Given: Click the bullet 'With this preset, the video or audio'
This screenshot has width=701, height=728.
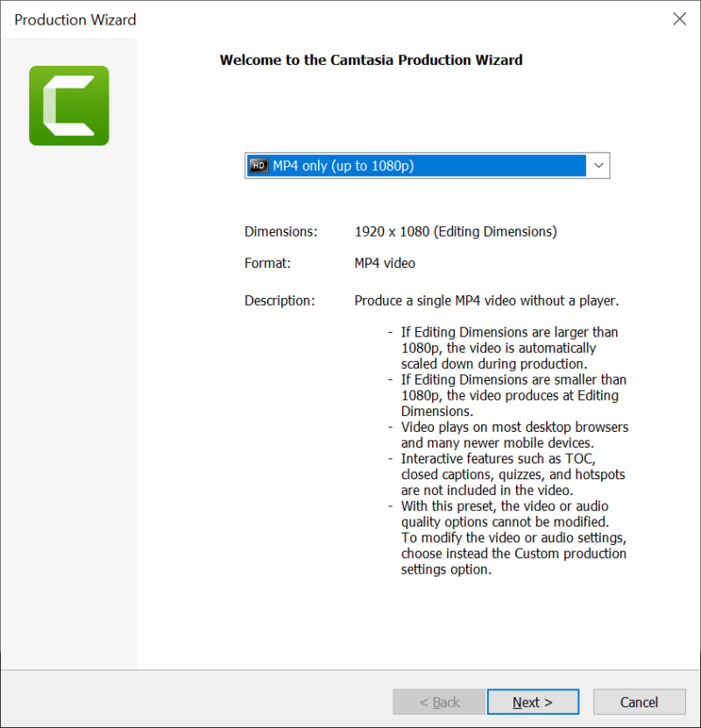Looking at the screenshot, I should pos(507,537).
